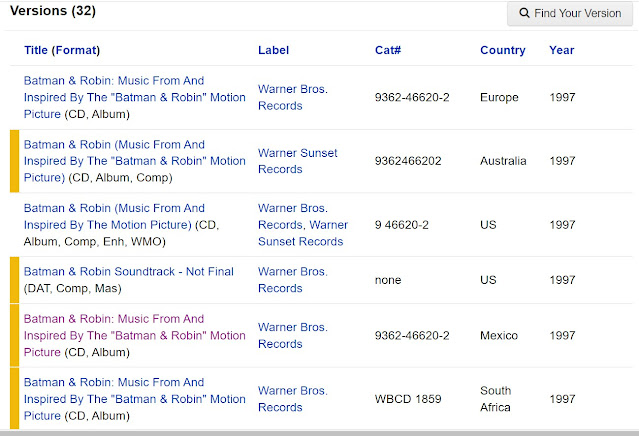The height and width of the screenshot is (436, 639).
Task: Click the yellow marker beside the Mexico version
Action: (14, 335)
